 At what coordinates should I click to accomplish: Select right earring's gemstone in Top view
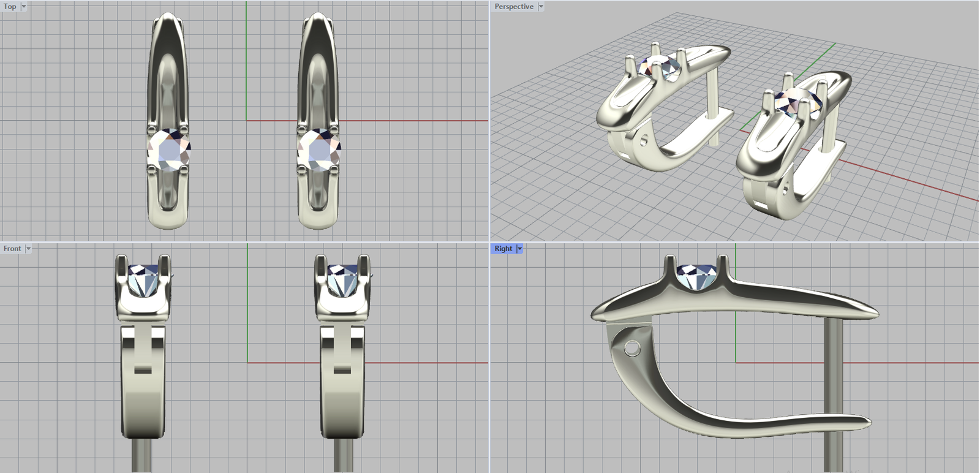pyautogui.click(x=319, y=151)
